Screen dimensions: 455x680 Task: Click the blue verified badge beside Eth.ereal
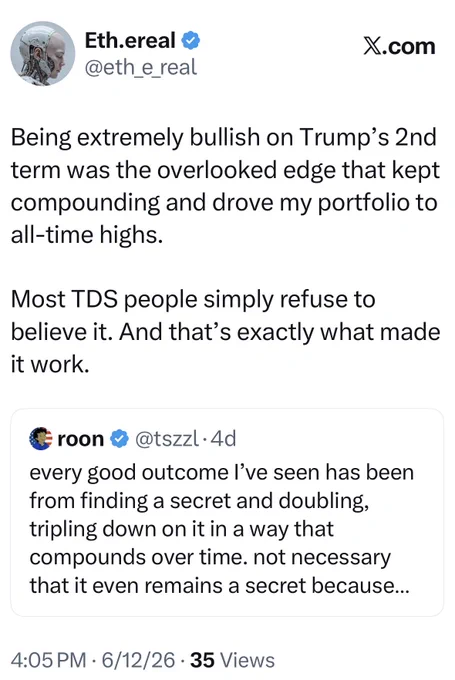pos(190,41)
